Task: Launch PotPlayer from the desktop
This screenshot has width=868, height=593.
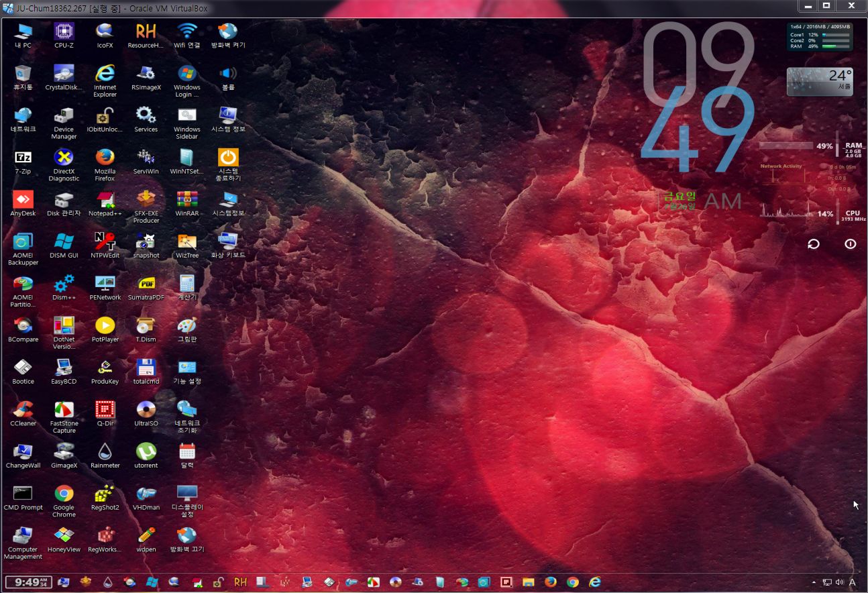Action: point(105,329)
